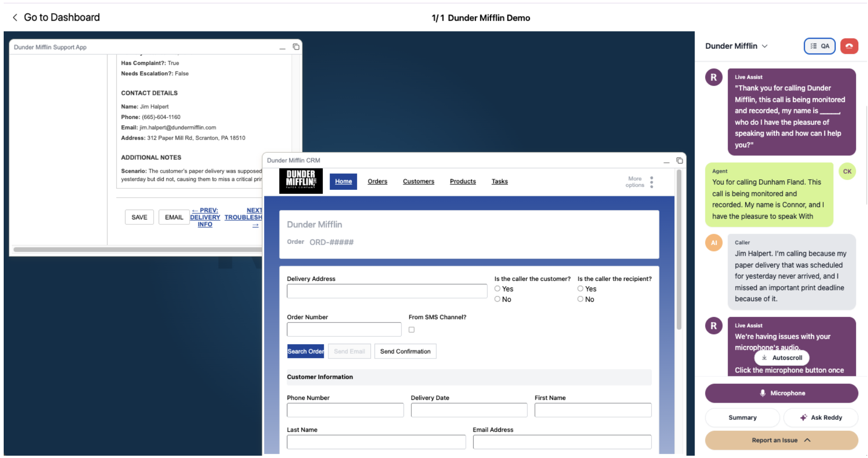Click the Send Confirmation button
The height and width of the screenshot is (458, 868).
point(405,351)
